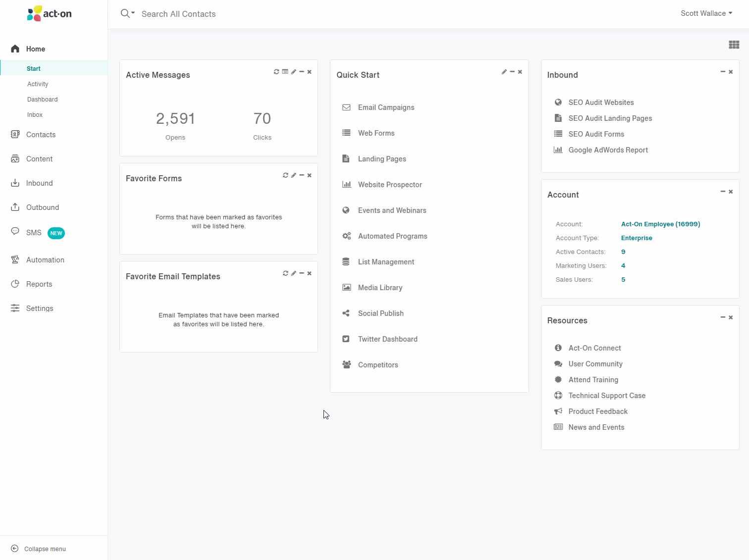The image size is (749, 560).
Task: Go to the Act-On logo home
Action: coord(49,13)
